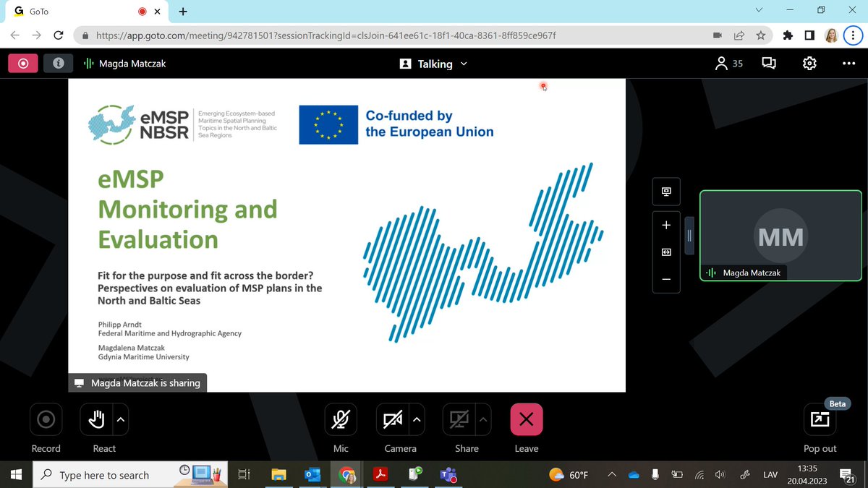Viewport: 868px width, 488px height.
Task: Open the meeting info icon
Action: 58,64
